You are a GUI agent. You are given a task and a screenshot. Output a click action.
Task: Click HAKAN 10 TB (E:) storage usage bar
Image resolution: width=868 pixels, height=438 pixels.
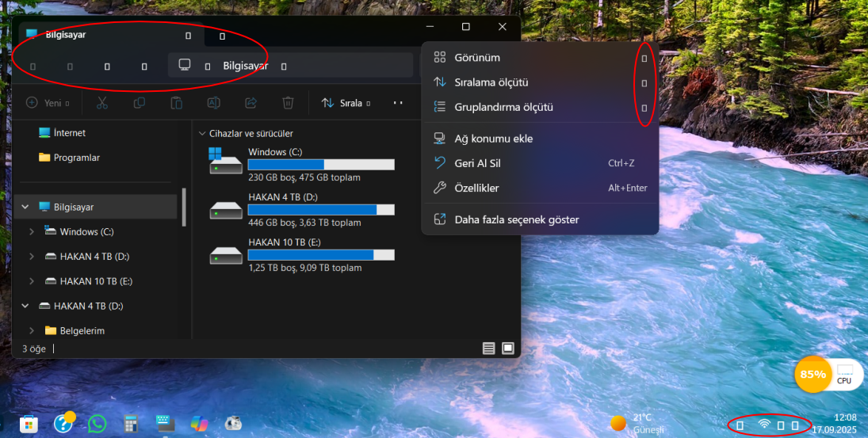point(321,255)
